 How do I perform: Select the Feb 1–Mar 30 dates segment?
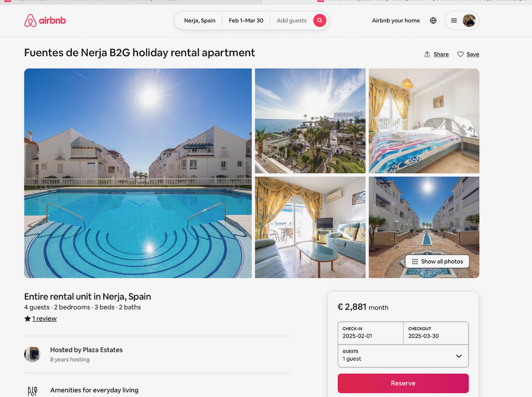coord(246,20)
